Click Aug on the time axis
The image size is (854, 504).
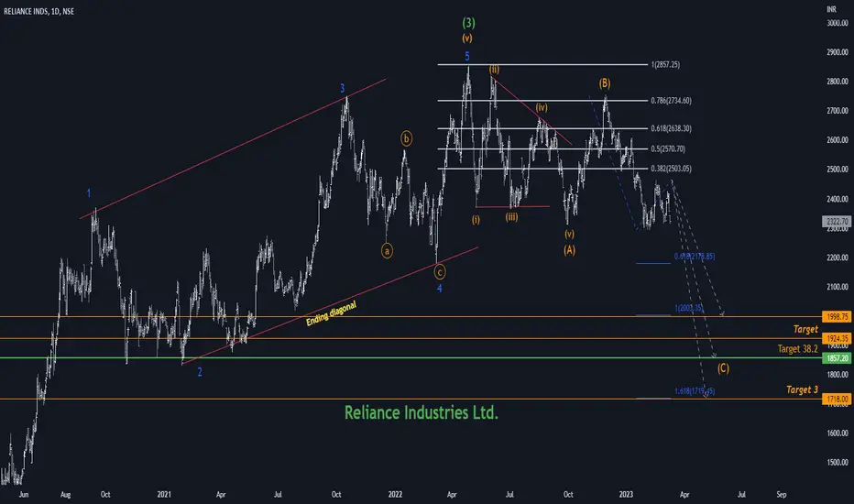65,495
